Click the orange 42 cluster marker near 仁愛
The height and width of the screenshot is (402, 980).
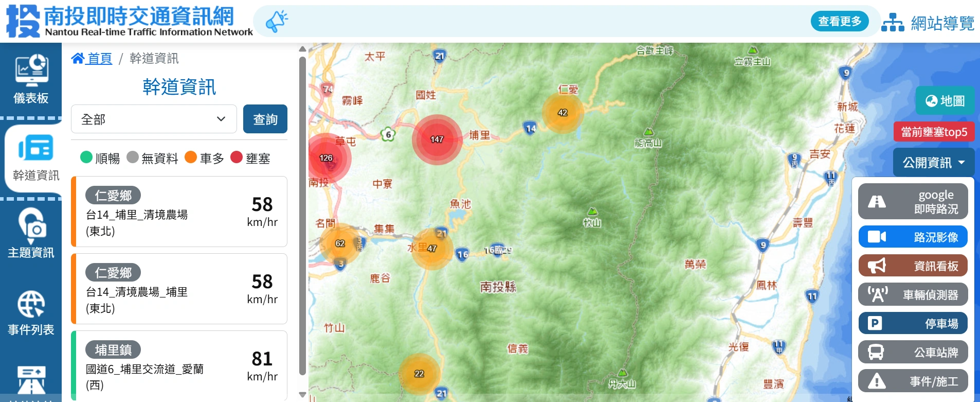(563, 113)
